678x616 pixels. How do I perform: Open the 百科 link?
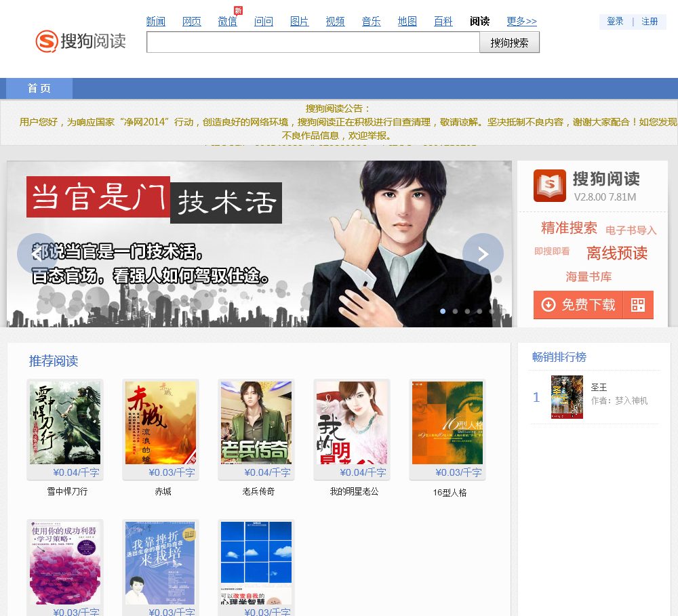tap(443, 21)
